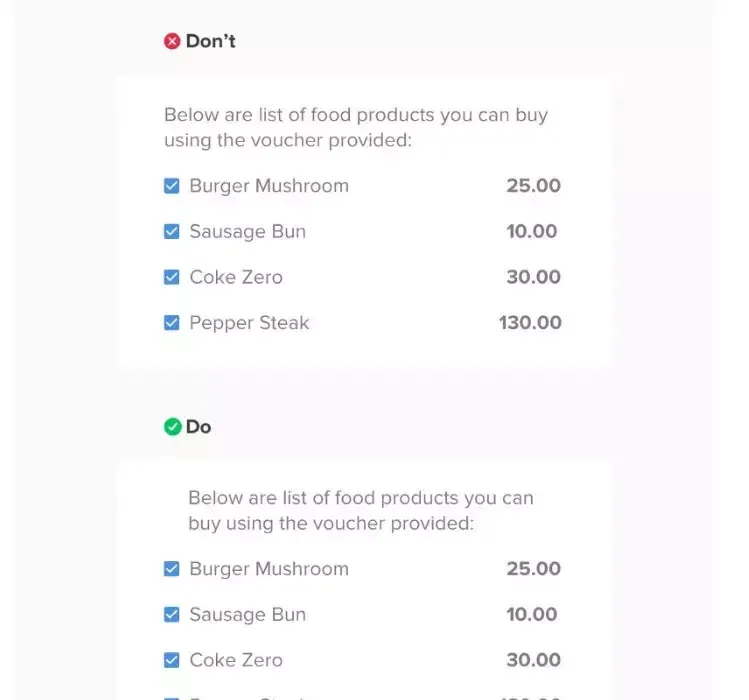This screenshot has width=749, height=700.
Task: Select the voucher description in the Don't card
Action: coord(355,127)
